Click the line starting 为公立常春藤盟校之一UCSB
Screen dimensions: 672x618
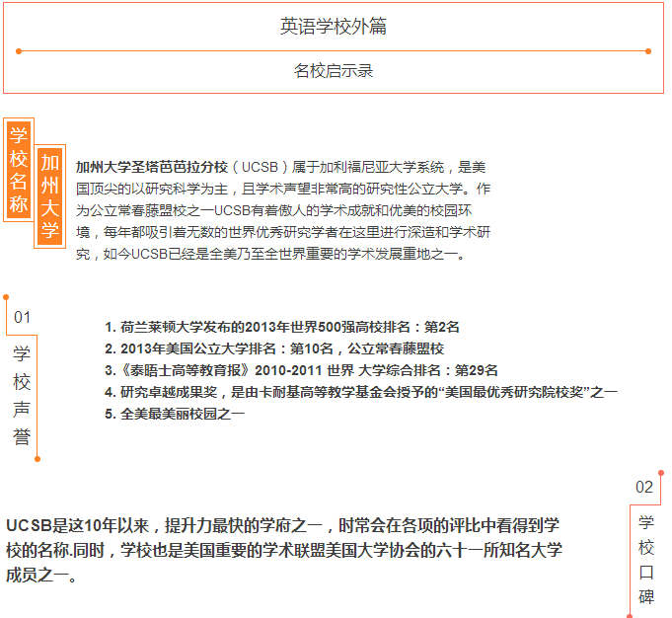[274, 210]
